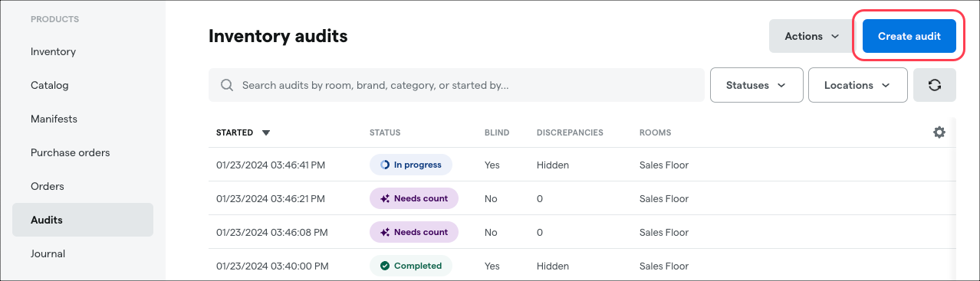980x281 pixels.
Task: Open audit started 01/23/2024 03:46:08 PM
Action: point(272,232)
